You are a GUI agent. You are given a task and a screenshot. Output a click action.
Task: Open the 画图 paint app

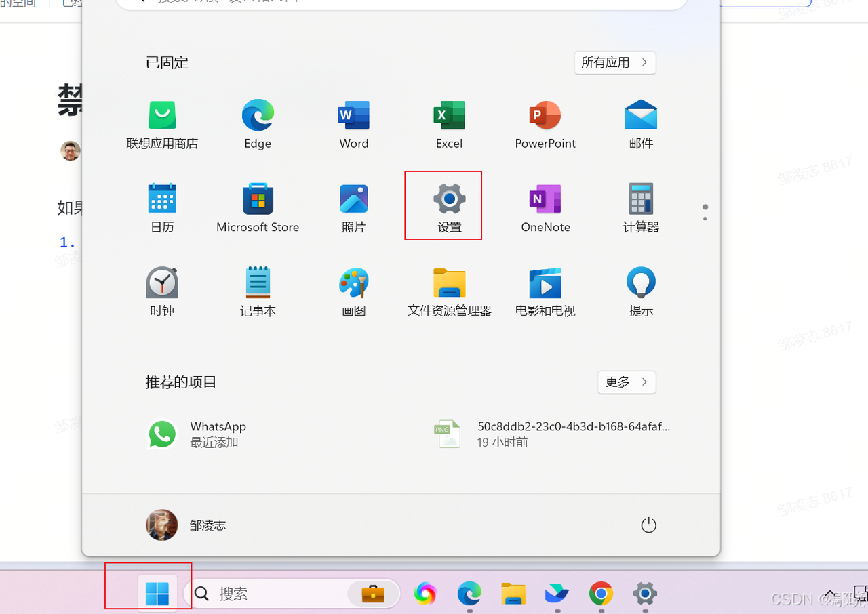click(354, 292)
